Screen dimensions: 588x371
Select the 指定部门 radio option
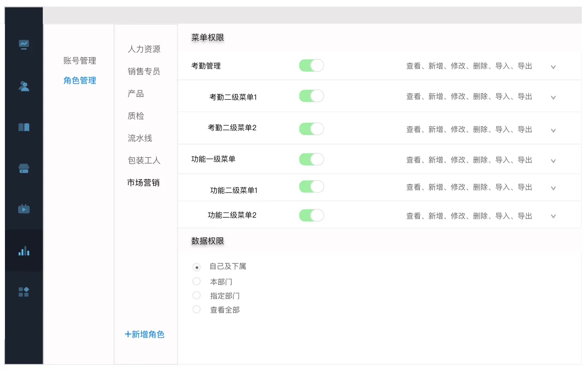[197, 296]
